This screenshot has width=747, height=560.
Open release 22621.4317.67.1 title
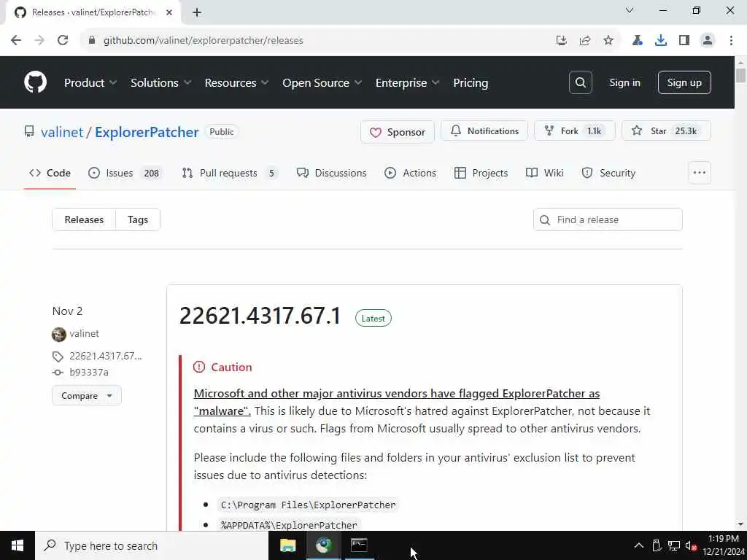(260, 315)
